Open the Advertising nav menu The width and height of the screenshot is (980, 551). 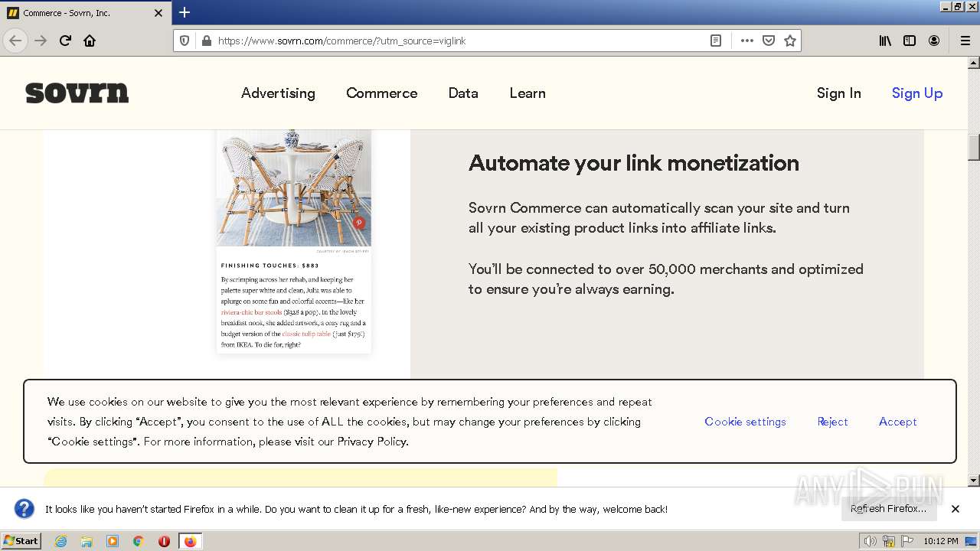pos(278,93)
